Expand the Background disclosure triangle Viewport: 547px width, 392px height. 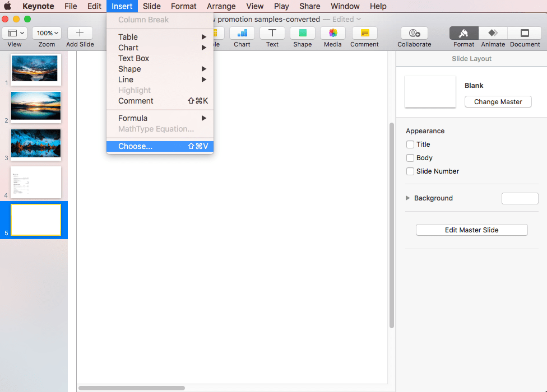pos(408,198)
